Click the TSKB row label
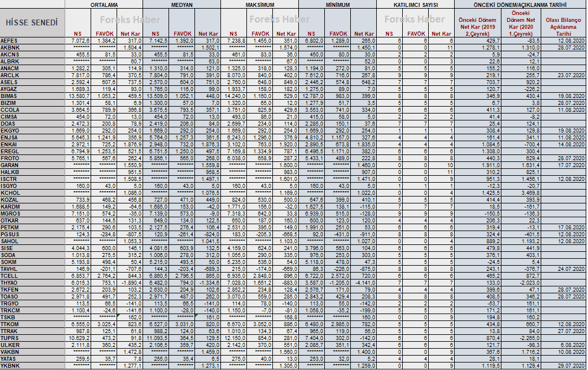 pyautogui.click(x=32, y=318)
